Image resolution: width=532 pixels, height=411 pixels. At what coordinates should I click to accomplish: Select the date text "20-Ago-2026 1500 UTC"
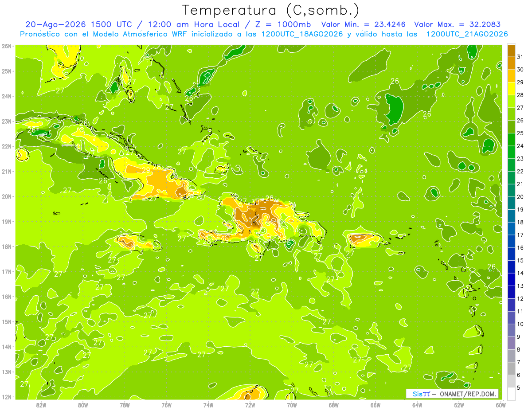point(78,24)
